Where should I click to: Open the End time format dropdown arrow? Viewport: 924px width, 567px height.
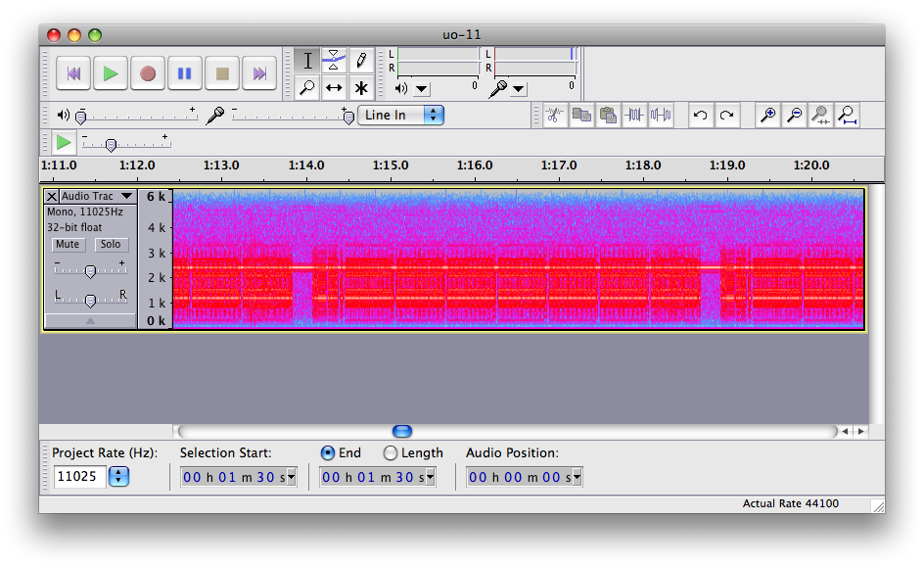click(431, 477)
